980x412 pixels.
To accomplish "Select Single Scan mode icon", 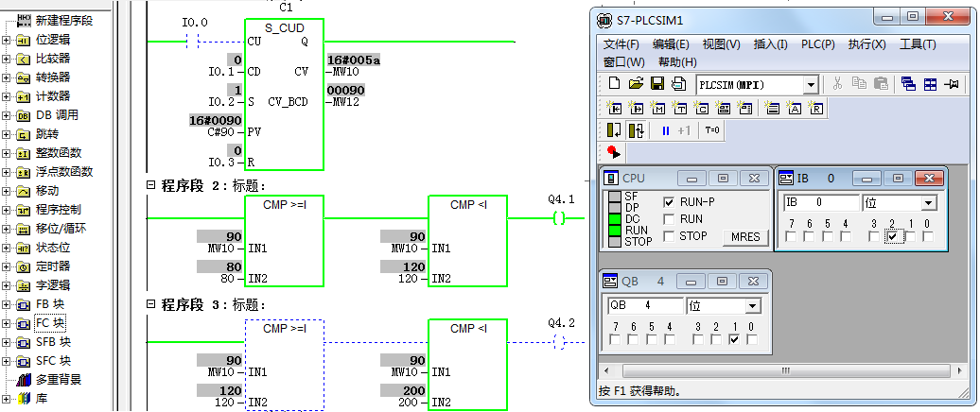I will coord(614,130).
